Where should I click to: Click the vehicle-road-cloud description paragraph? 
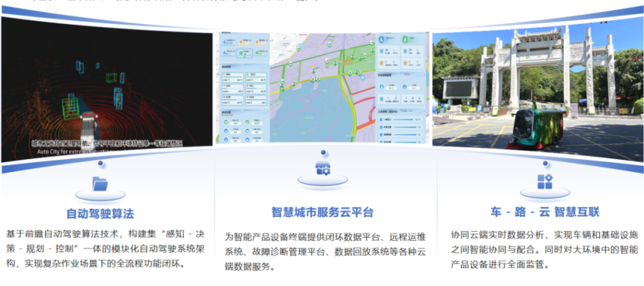(x=544, y=250)
